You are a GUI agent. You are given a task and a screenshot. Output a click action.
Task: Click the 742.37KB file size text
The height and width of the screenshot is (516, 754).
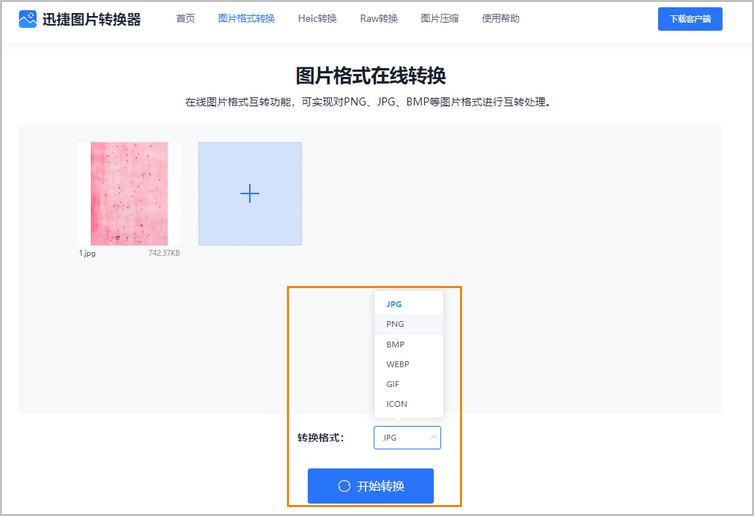click(164, 253)
